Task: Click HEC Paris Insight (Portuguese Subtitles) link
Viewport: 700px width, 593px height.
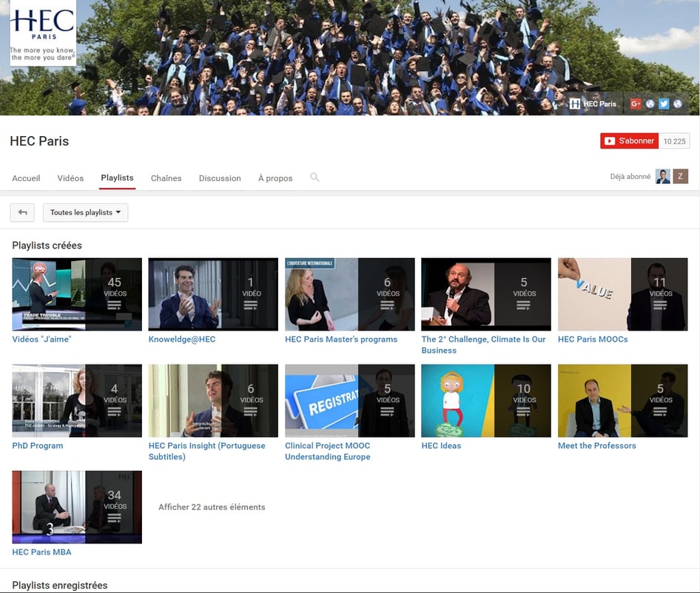Action: click(x=206, y=451)
